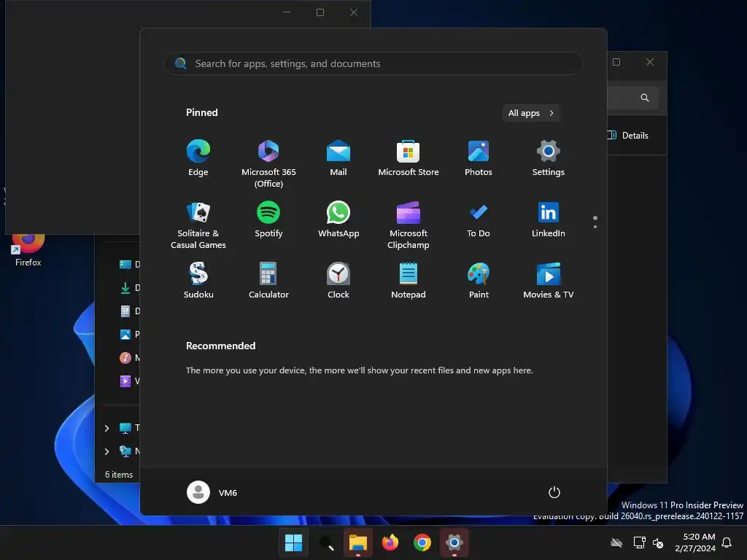747x560 pixels.
Task: Go to next page of pinned apps
Action: (x=595, y=226)
